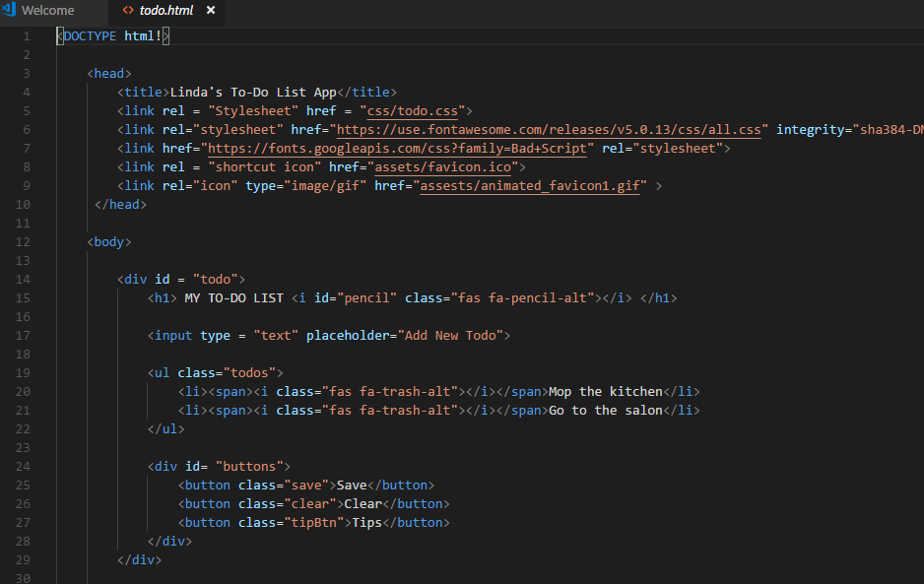Click line number 24 in gutter

coord(23,467)
